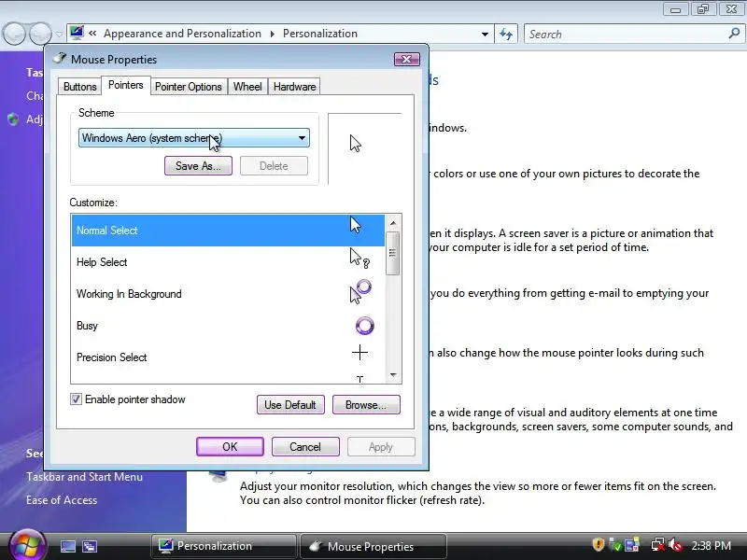Open Taskbar and Start Menu link
Image resolution: width=747 pixels, height=560 pixels.
pos(84,477)
